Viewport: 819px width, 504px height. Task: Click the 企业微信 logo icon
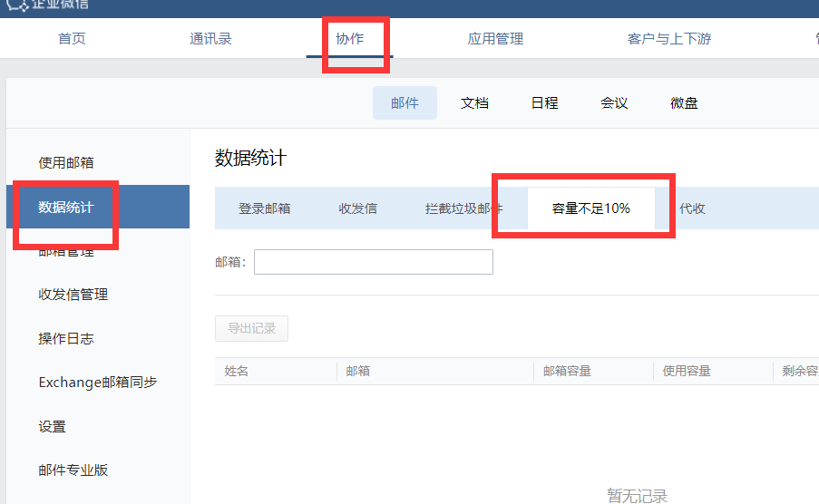[x=17, y=5]
